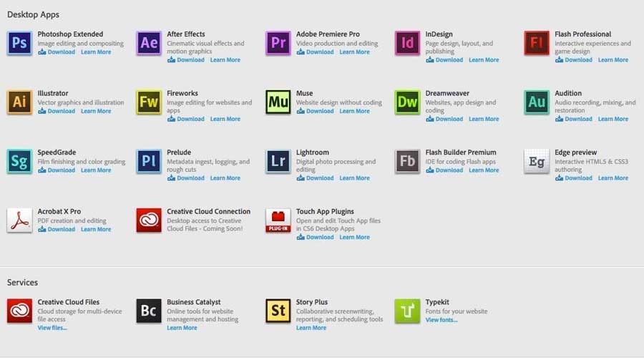Open Learn More for Flash Professional
The height and width of the screenshot is (358, 644).
pyautogui.click(x=614, y=60)
